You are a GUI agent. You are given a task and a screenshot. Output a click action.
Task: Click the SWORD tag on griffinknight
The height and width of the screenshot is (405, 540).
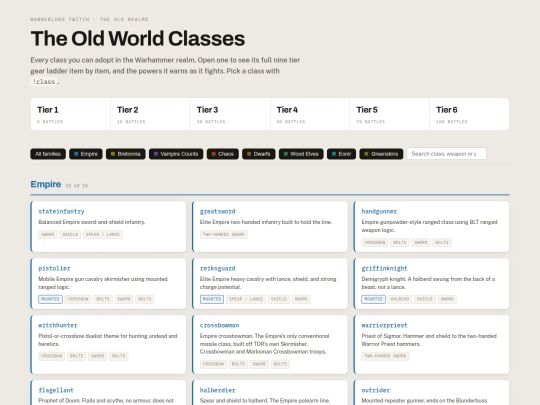pos(447,299)
